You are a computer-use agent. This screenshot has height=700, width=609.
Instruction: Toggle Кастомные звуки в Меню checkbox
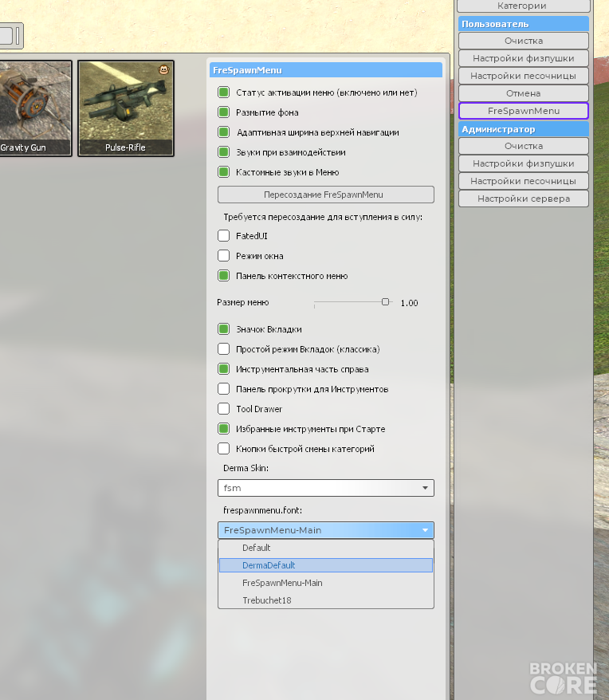224,172
